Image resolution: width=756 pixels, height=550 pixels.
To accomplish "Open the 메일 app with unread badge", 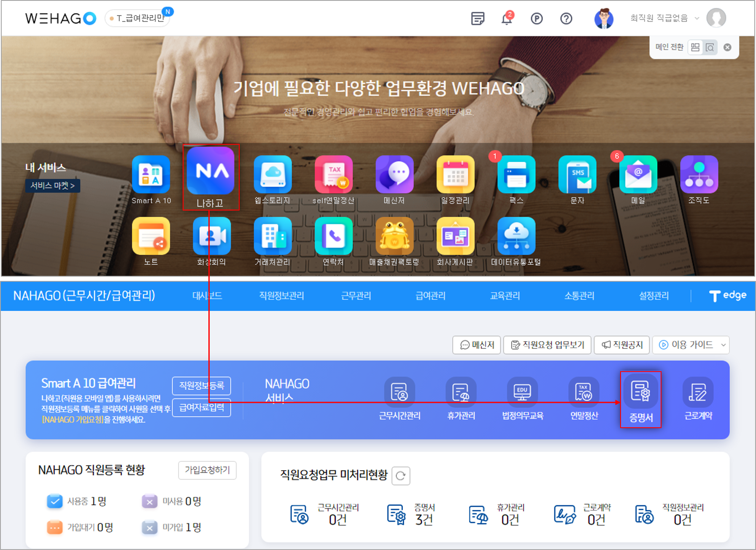I will 638,175.
